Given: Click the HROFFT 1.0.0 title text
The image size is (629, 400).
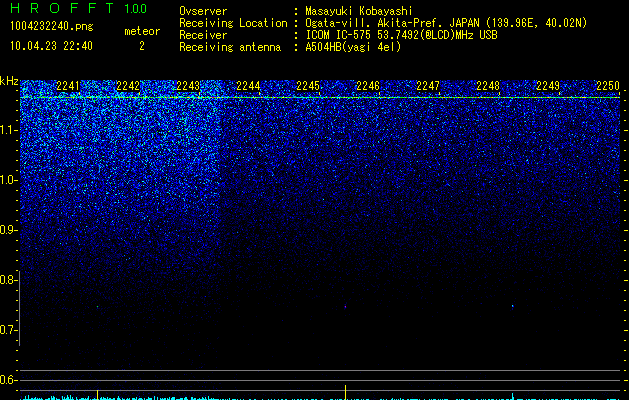Looking at the screenshot, I should (79, 8).
